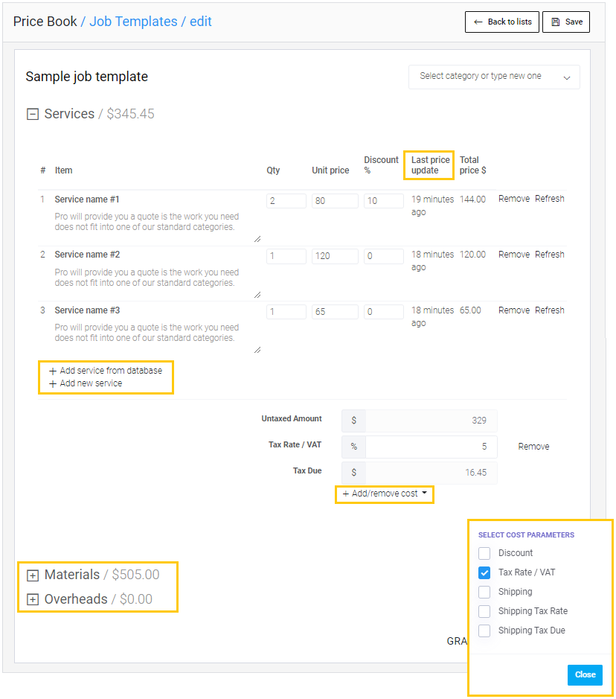Collapse the Services section minus icon
The height and width of the screenshot is (699, 616).
(32, 115)
